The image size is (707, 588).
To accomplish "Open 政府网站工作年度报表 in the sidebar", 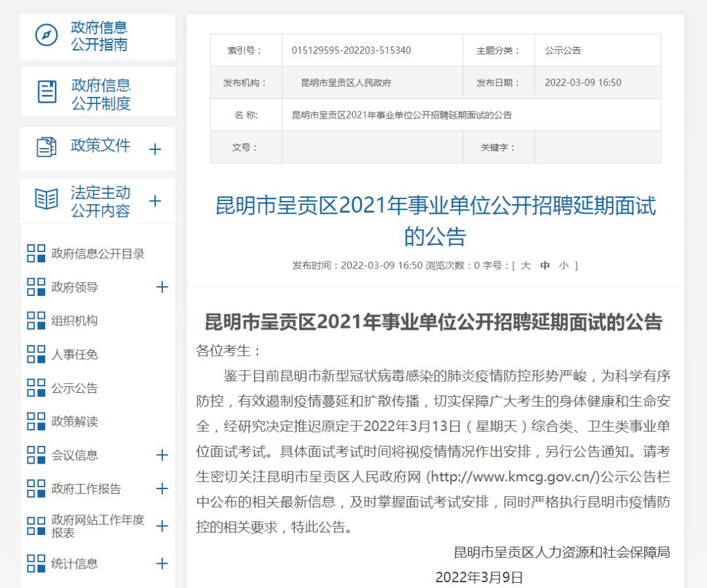I will click(98, 526).
